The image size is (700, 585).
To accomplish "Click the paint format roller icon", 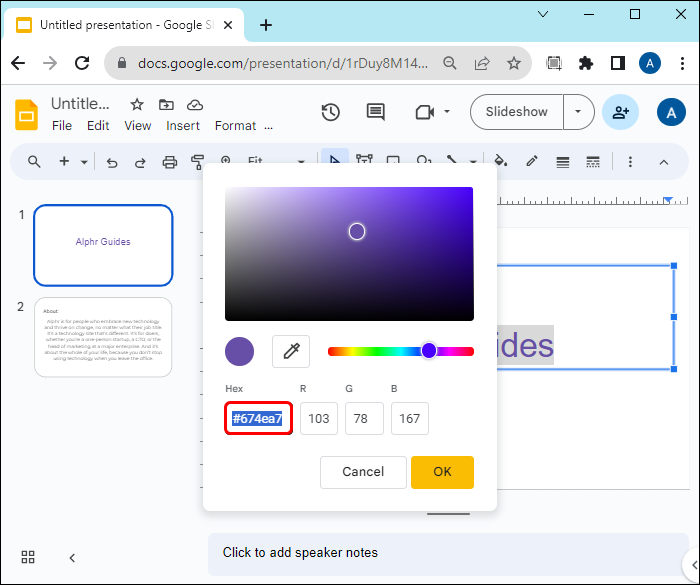I will pos(197,162).
